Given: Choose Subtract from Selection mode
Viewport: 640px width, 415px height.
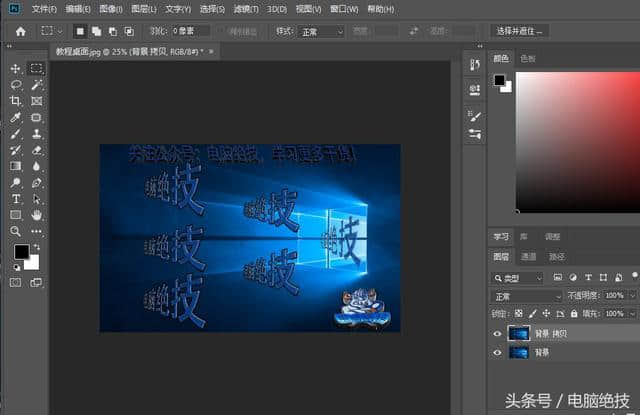Looking at the screenshot, I should point(113,31).
